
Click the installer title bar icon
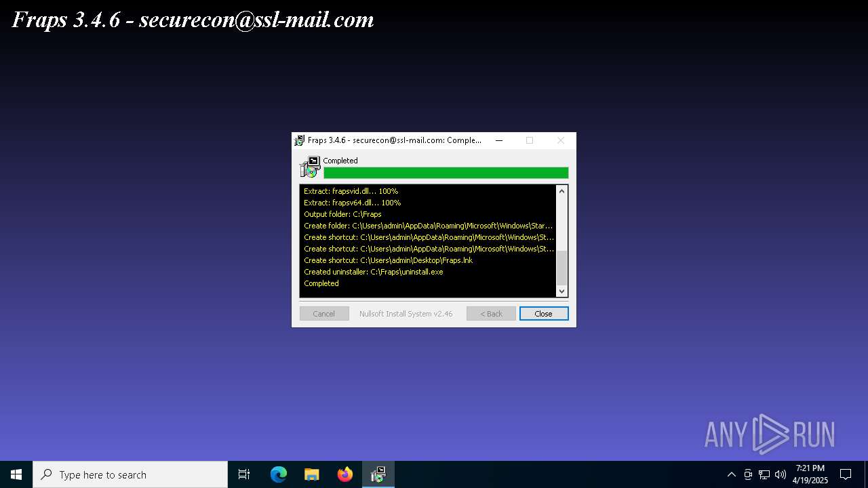[x=299, y=140]
